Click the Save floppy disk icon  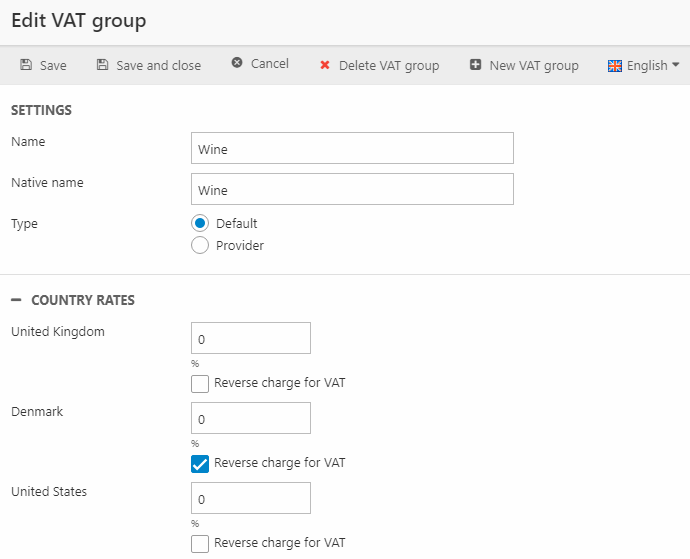pyautogui.click(x=26, y=65)
